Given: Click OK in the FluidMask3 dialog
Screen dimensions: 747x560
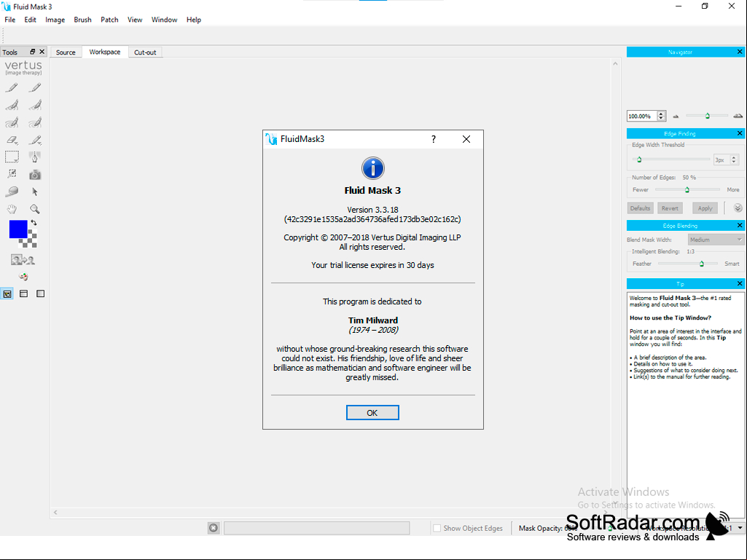Looking at the screenshot, I should (372, 413).
